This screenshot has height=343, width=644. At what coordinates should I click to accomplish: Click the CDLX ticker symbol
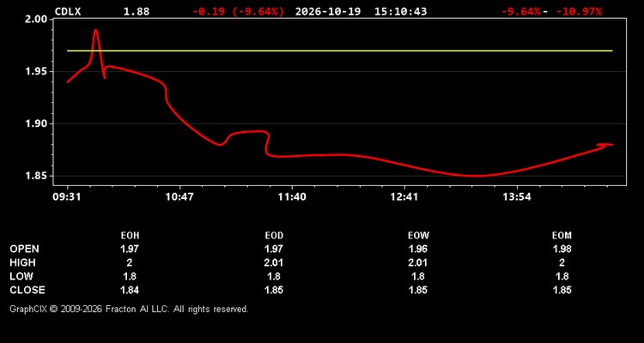click(68, 11)
